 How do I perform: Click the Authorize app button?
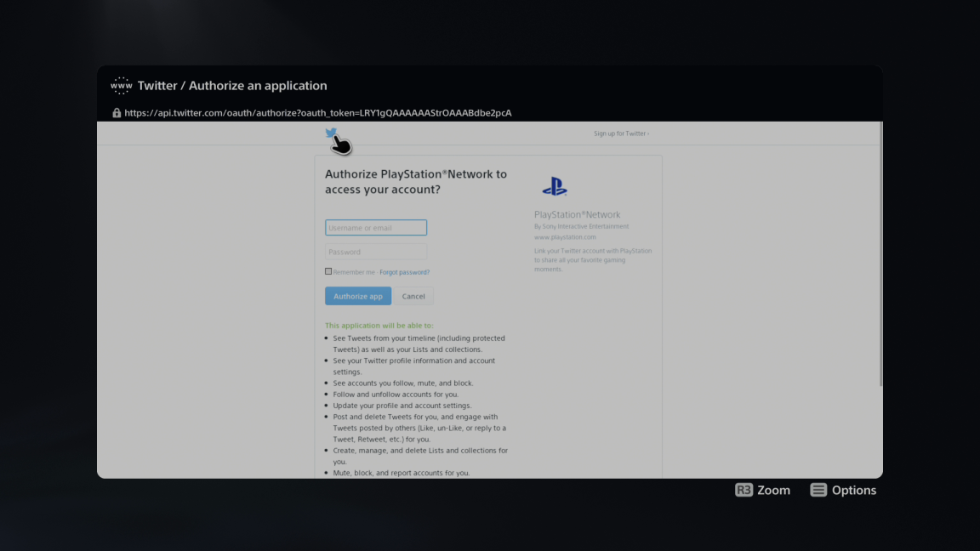click(x=357, y=296)
